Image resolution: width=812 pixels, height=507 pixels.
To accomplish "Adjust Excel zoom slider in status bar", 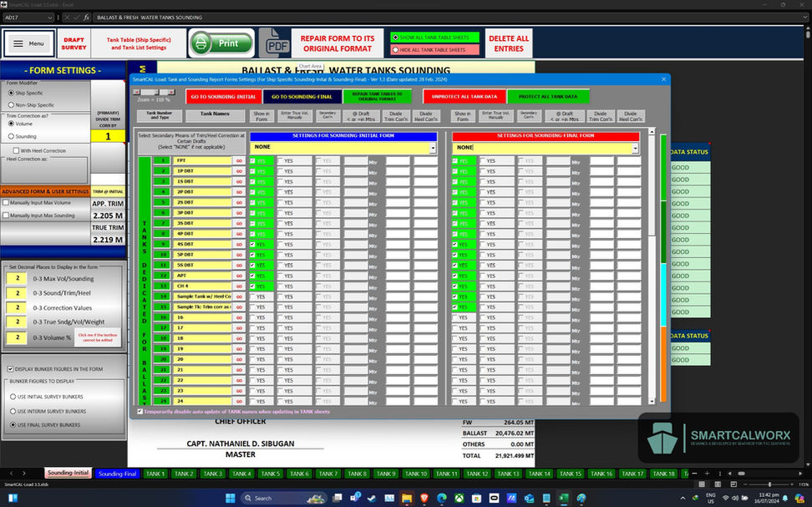I will click(769, 484).
